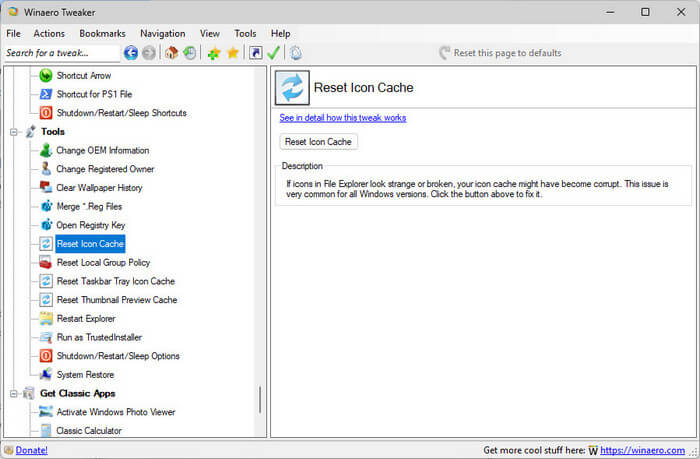Click the shortcut arrow export toolbar icon
The width and height of the screenshot is (700, 459).
(x=255, y=53)
